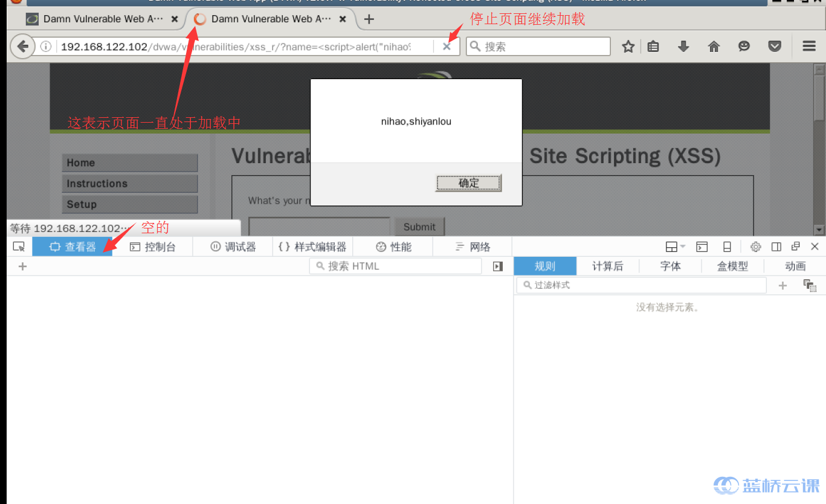Toggle pseudo-class panel icon in rules
Image resolution: width=826 pixels, height=504 pixels.
[x=810, y=285]
